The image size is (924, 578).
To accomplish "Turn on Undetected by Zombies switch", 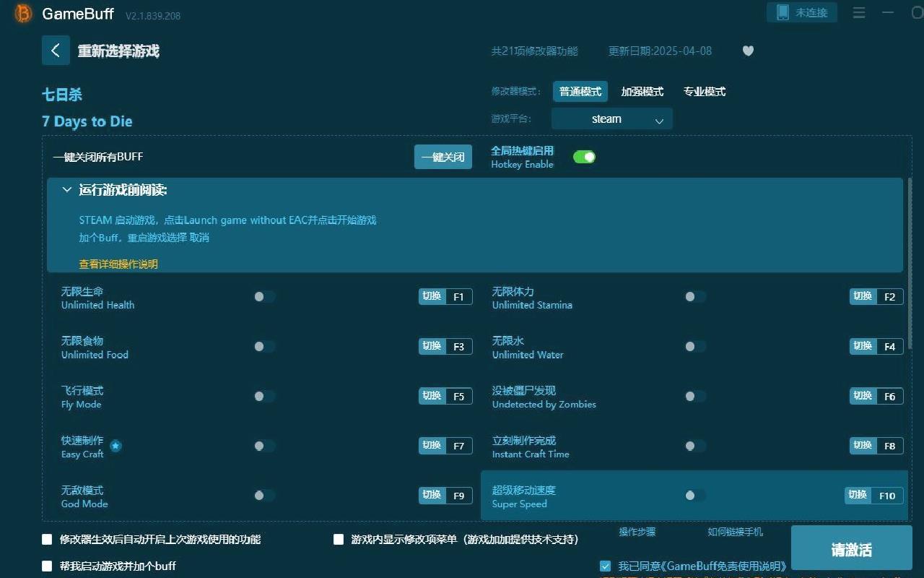I will [695, 396].
